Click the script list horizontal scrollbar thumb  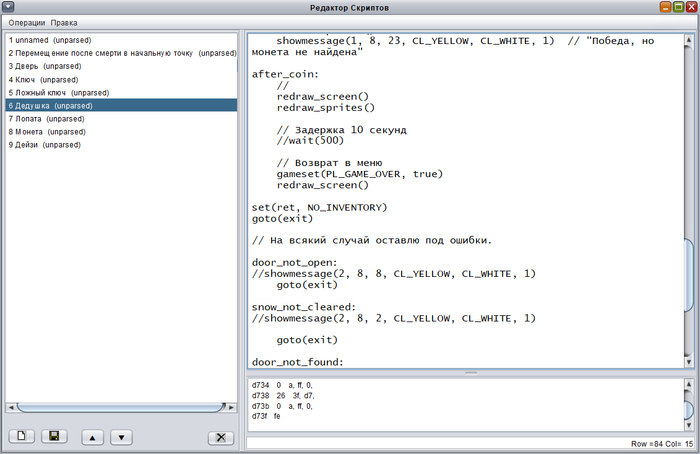click(121, 407)
